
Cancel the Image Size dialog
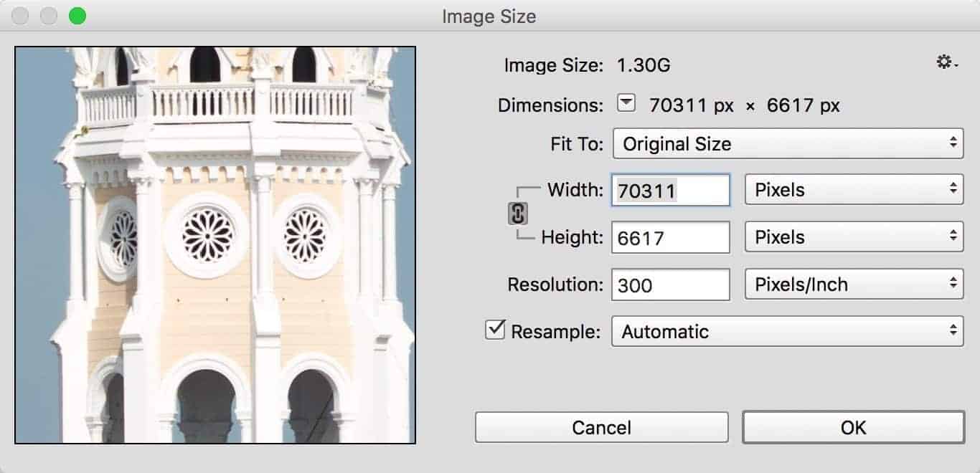click(x=601, y=427)
